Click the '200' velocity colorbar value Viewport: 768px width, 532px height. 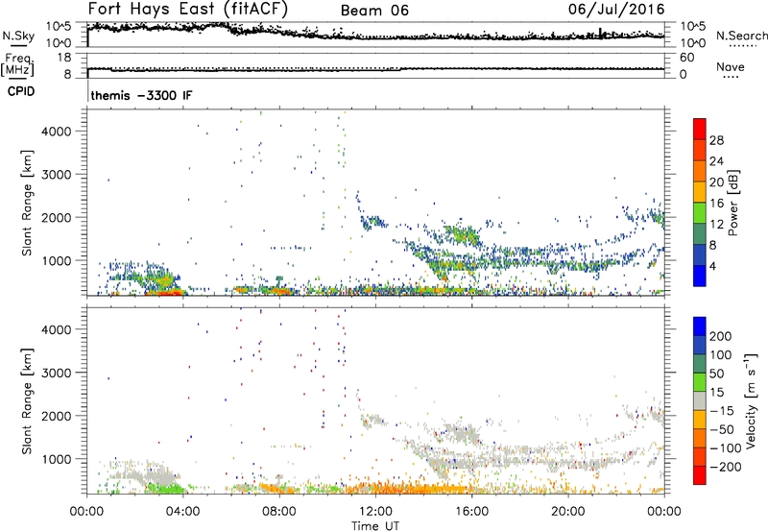click(x=720, y=336)
